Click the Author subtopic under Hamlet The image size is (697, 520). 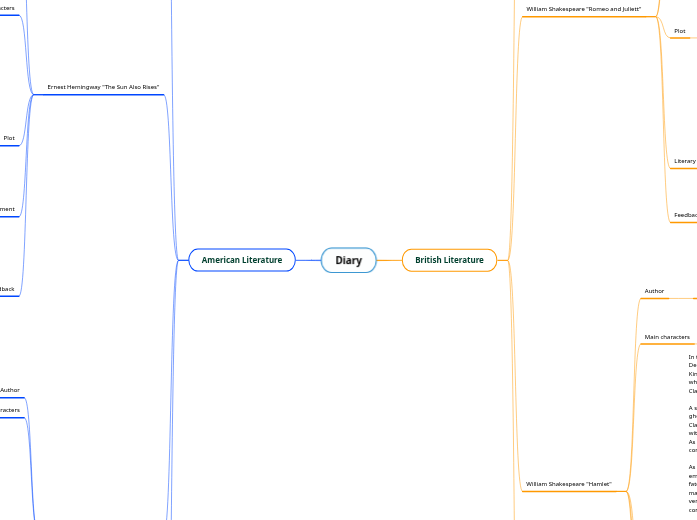(x=654, y=291)
